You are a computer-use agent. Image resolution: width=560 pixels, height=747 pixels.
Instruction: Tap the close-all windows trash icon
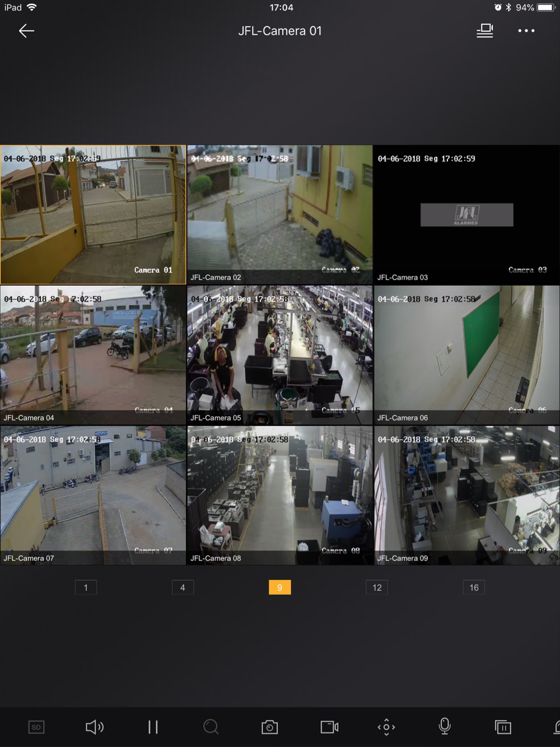coord(503,727)
